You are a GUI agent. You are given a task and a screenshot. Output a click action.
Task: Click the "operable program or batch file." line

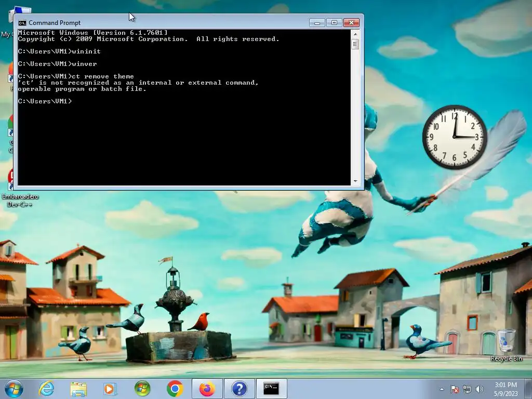pyautogui.click(x=82, y=89)
